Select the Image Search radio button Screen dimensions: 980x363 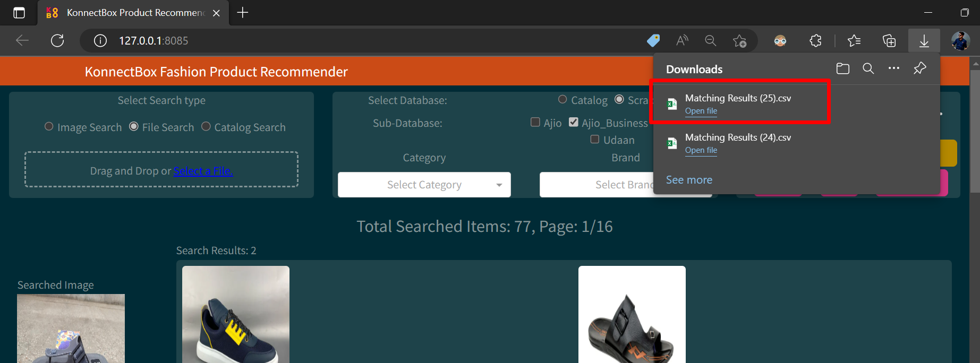(x=49, y=127)
